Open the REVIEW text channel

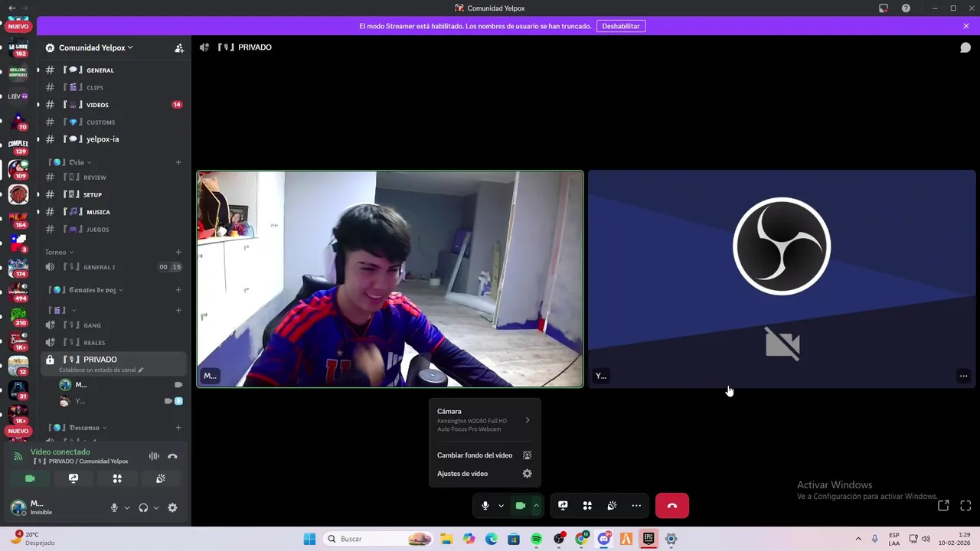click(x=113, y=178)
